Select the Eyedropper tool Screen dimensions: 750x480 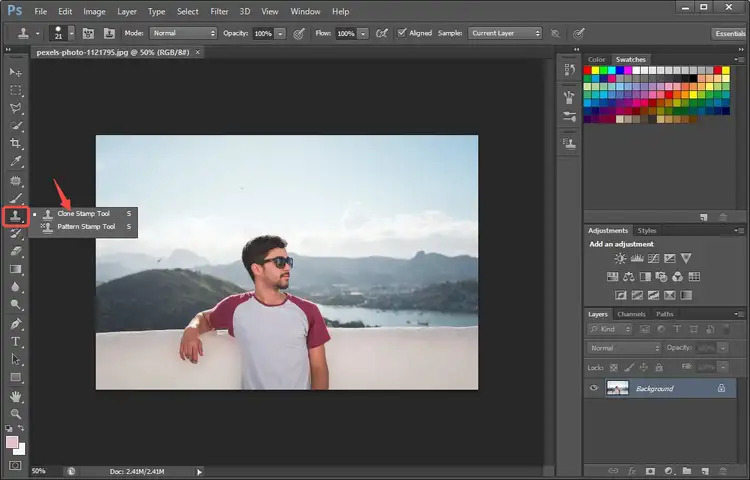16,162
